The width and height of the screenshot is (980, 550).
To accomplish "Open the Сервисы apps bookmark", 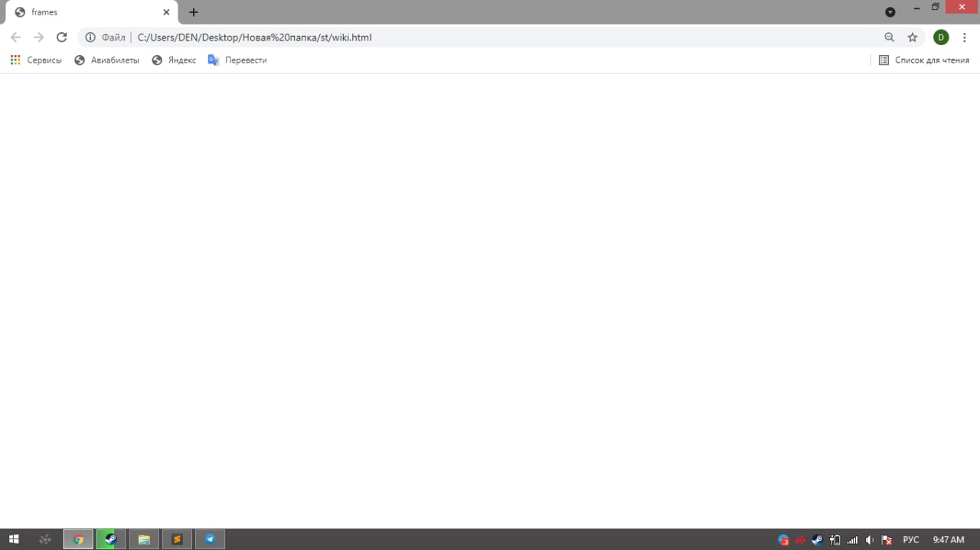I will (x=36, y=60).
